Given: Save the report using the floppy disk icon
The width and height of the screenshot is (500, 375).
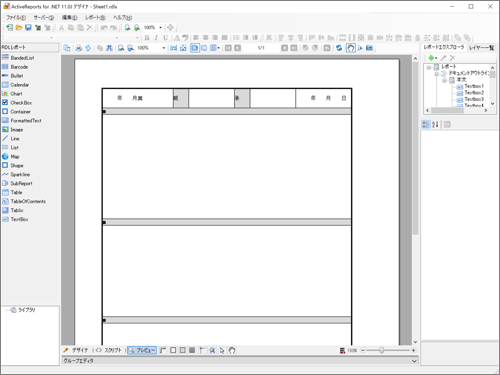Looking at the screenshot, I should click(x=28, y=28).
